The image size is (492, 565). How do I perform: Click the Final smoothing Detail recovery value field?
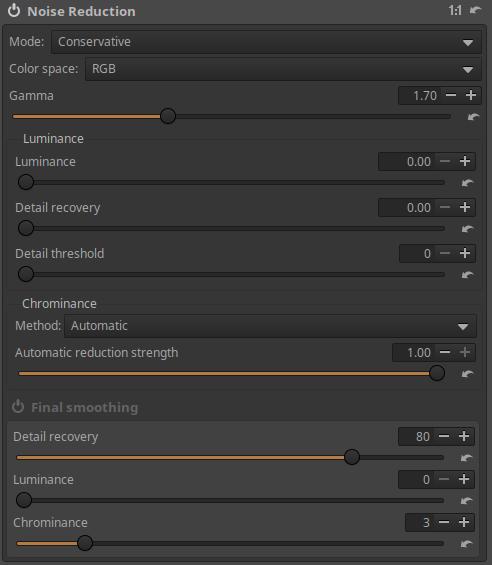tap(416, 436)
